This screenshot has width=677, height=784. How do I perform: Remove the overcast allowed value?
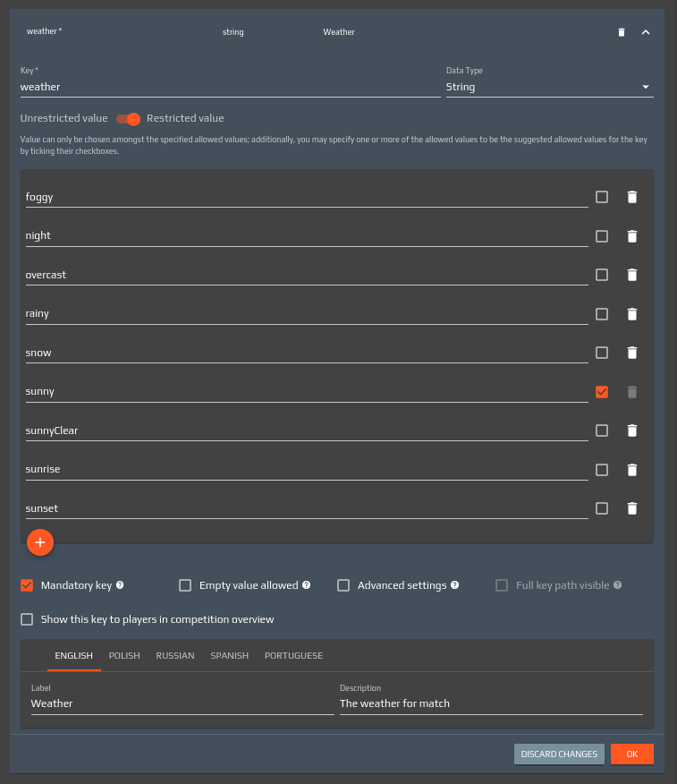[631, 275]
